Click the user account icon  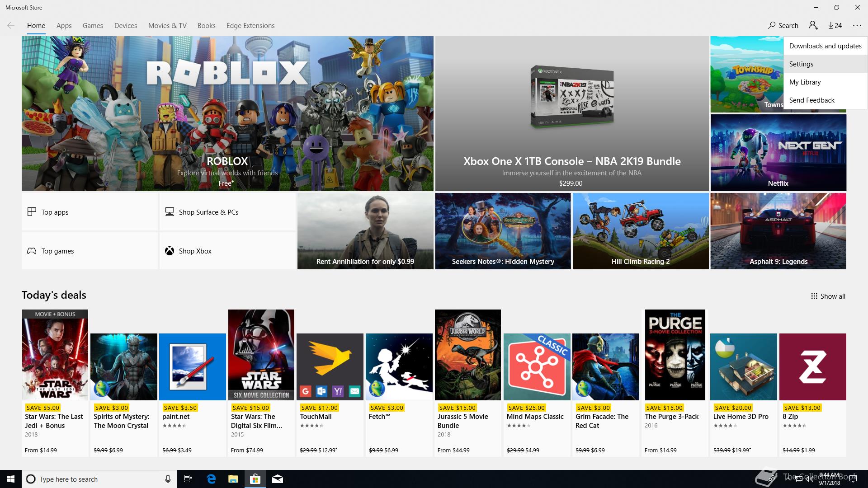[813, 26]
